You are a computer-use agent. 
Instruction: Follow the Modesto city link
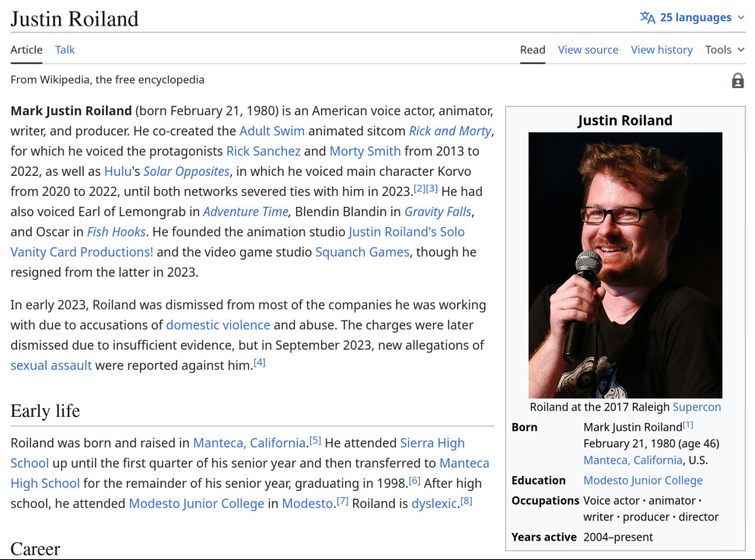click(307, 504)
